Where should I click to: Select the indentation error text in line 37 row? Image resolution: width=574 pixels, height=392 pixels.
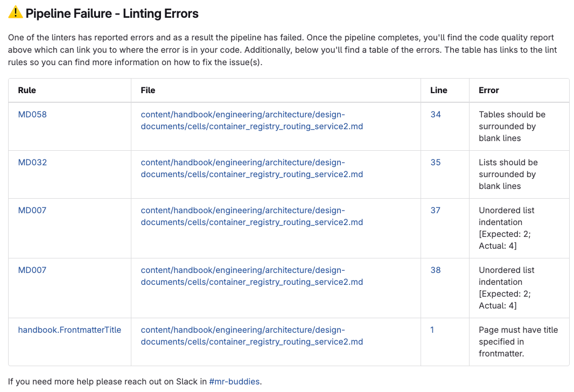506,228
